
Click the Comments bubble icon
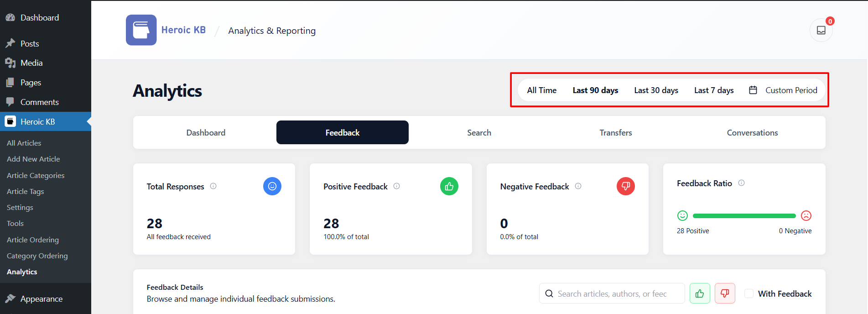(10, 102)
